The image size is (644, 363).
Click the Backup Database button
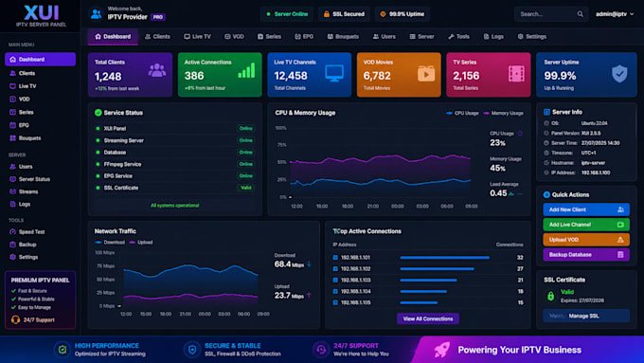tap(586, 255)
